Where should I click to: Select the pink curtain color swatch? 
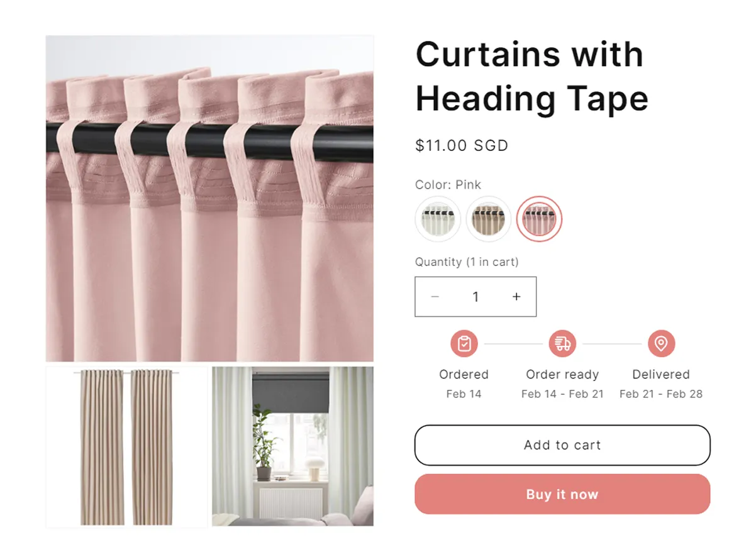[539, 219]
